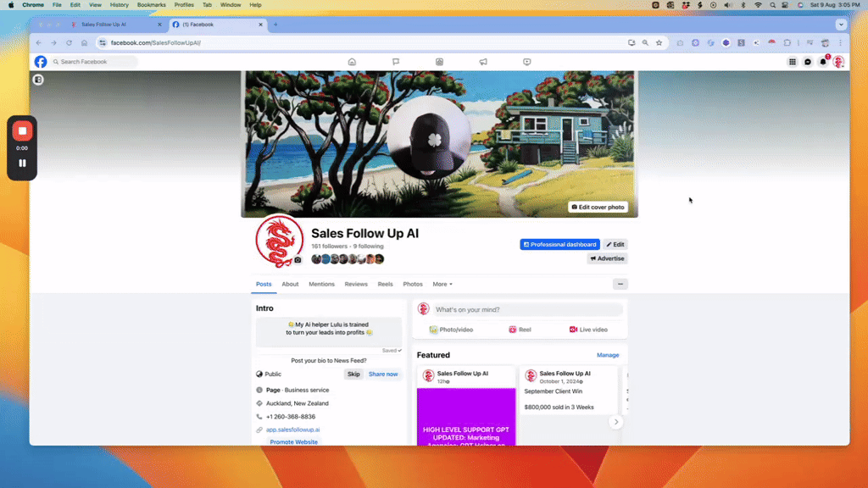
Task: Switch to the Posts tab
Action: coord(264,285)
